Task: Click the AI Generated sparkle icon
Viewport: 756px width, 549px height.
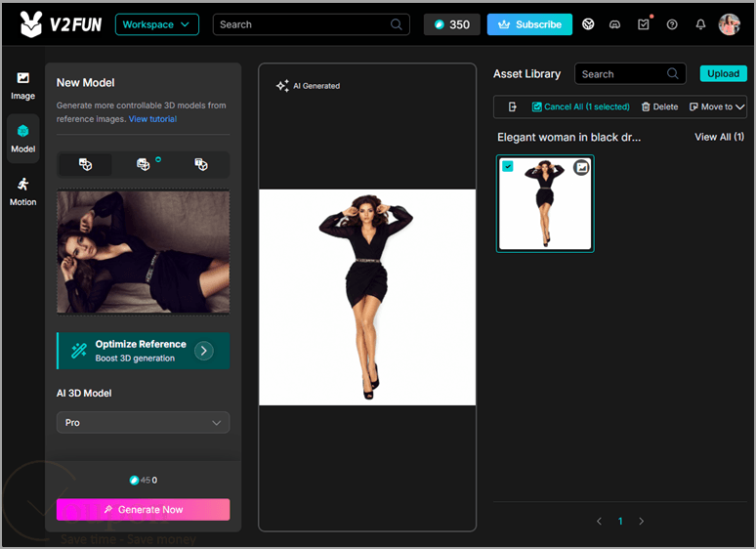Action: (x=282, y=86)
